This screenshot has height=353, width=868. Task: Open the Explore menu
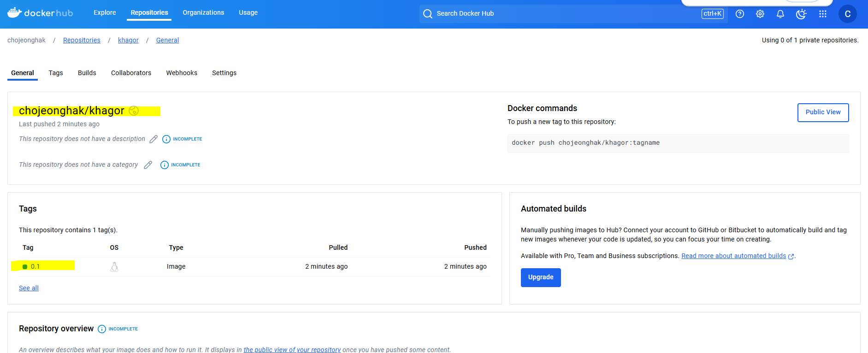pos(105,13)
